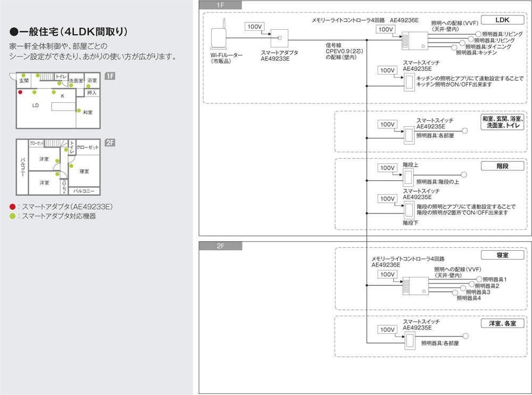Select the 洗面室 room label
The height and width of the screenshot is (395, 532).
[76, 81]
